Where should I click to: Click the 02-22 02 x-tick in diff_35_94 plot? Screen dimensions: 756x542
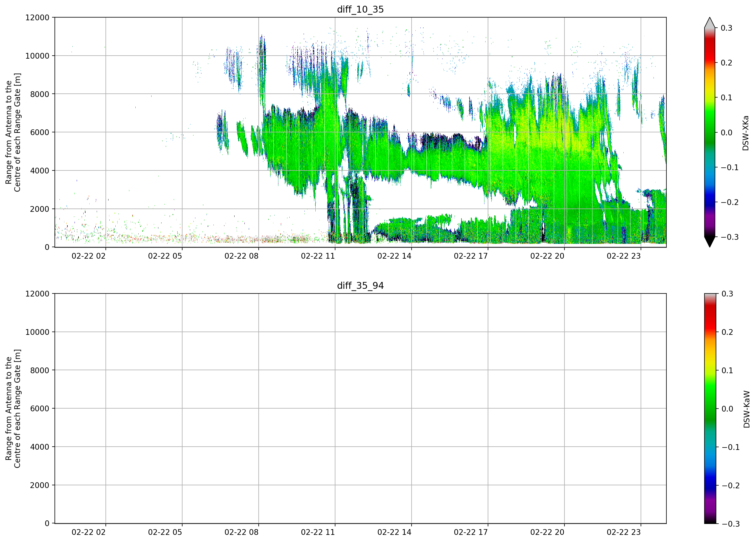point(89,532)
